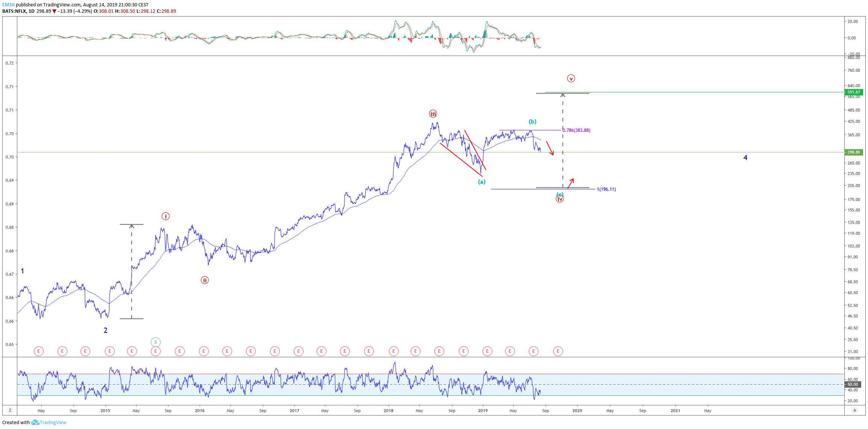868x429 pixels.
Task: Select the blue wave 4 label
Action: point(745,157)
